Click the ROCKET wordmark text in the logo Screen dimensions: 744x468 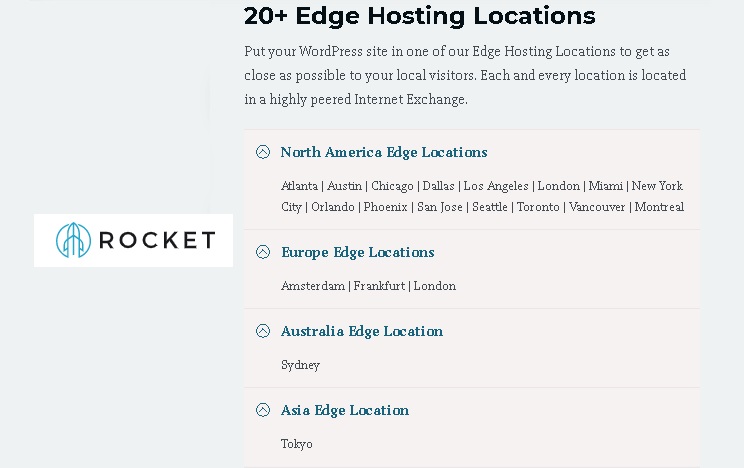coord(157,240)
